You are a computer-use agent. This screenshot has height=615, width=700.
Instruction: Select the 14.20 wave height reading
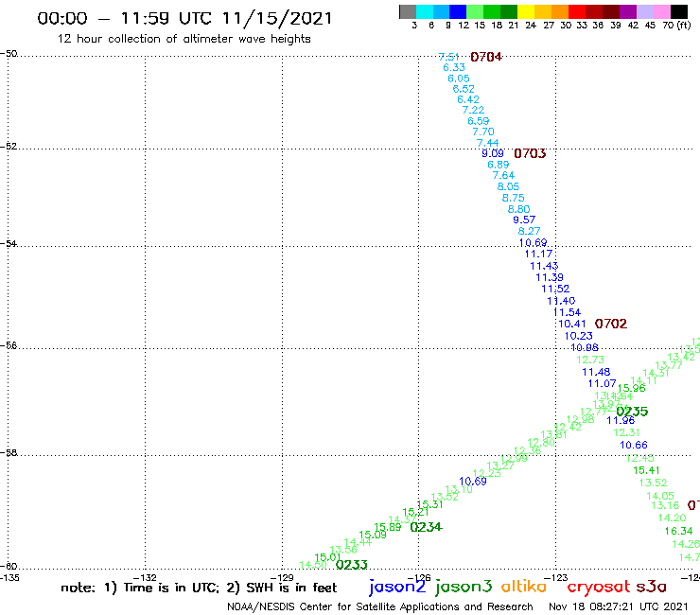[x=672, y=518]
